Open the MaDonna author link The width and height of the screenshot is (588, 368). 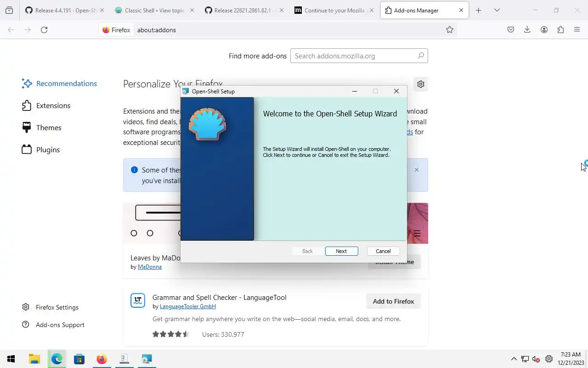150,267
